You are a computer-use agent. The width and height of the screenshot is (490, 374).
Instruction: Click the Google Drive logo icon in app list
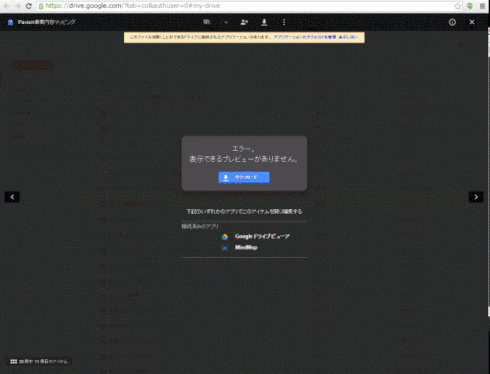click(225, 237)
